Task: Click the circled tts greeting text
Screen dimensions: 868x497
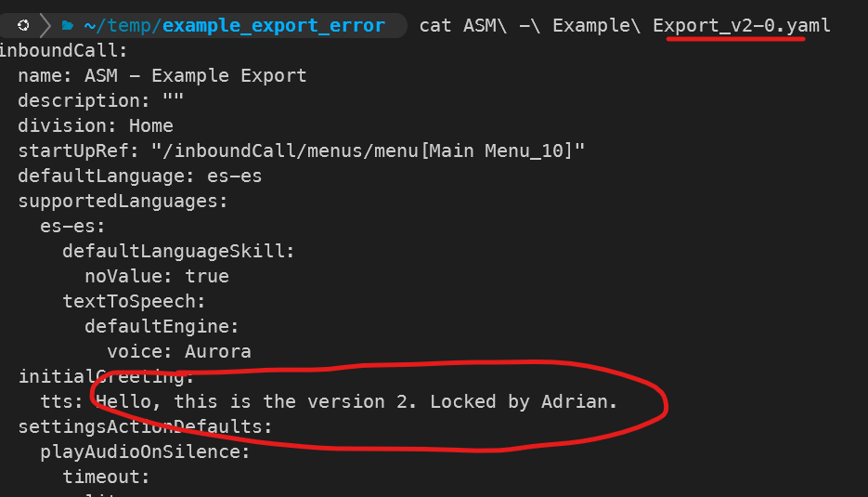Action: point(356,401)
